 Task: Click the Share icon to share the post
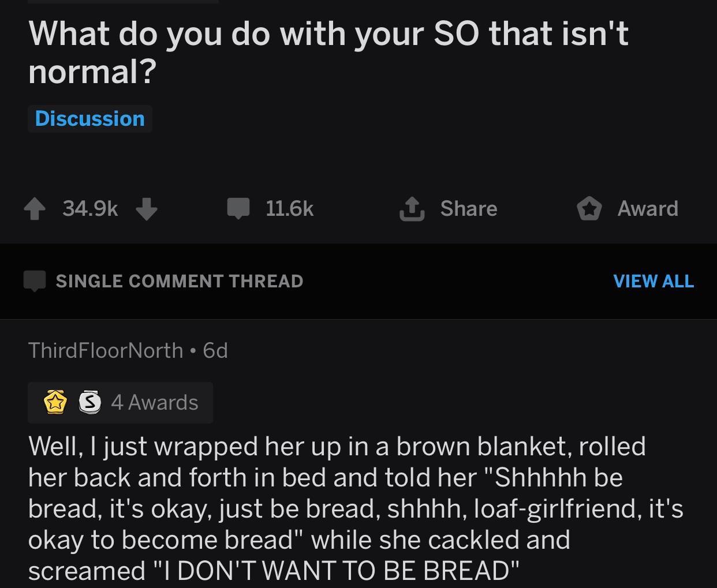point(411,209)
